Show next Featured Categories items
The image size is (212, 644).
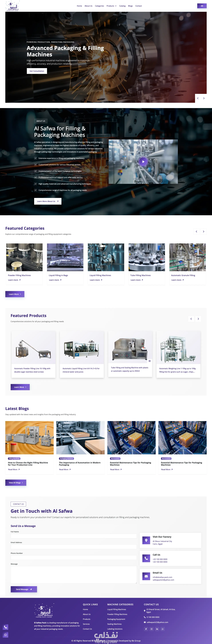(x=203, y=231)
